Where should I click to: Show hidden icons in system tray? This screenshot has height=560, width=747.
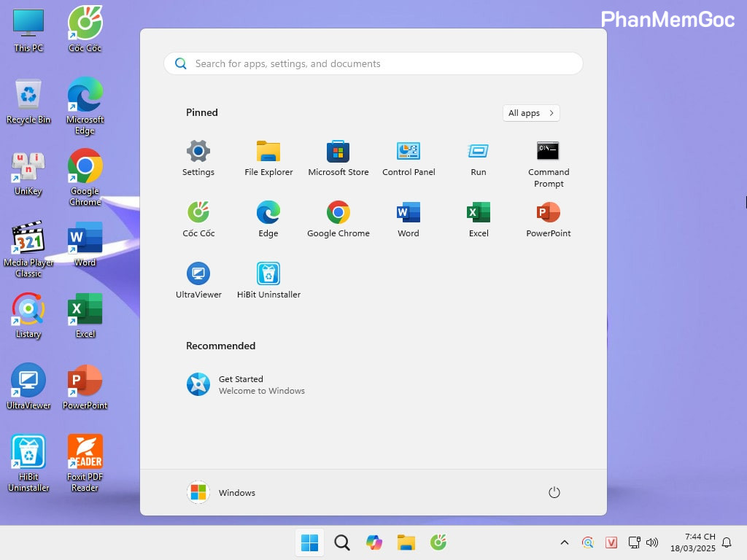[564, 542]
